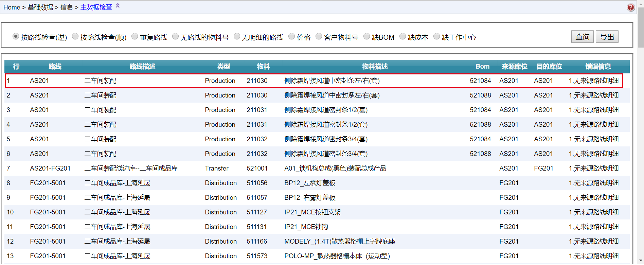
Task: Sort by Bom column header
Action: [x=482, y=67]
